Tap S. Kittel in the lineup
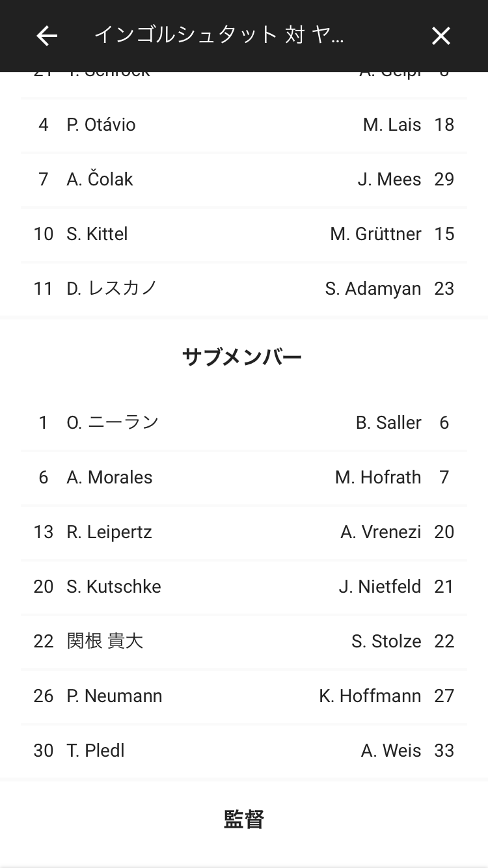The image size is (488, 868). tap(97, 234)
